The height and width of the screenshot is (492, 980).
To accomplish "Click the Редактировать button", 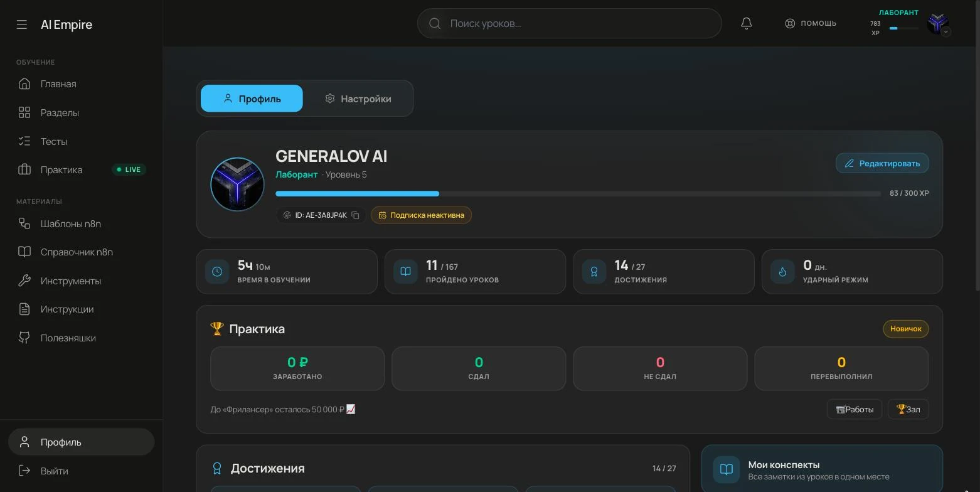I will (x=882, y=163).
